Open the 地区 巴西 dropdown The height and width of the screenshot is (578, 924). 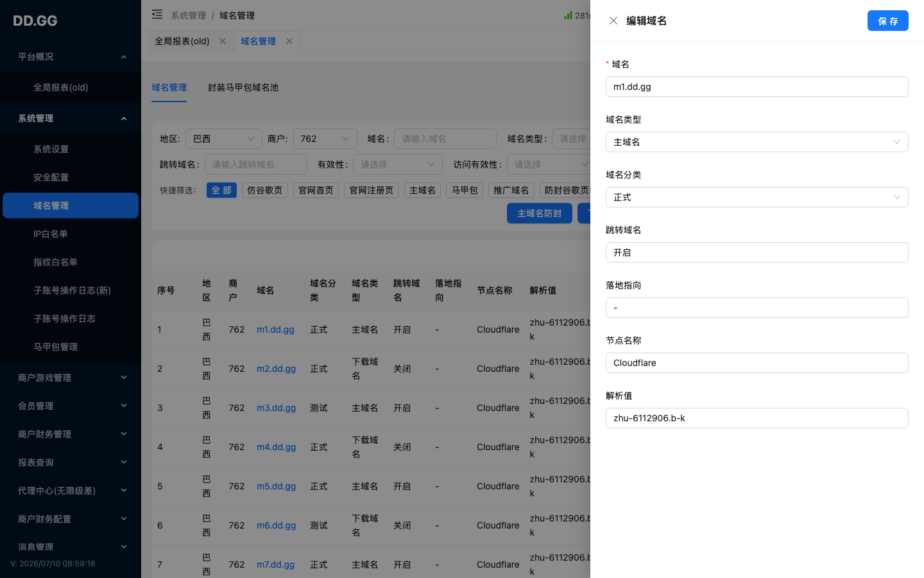224,139
